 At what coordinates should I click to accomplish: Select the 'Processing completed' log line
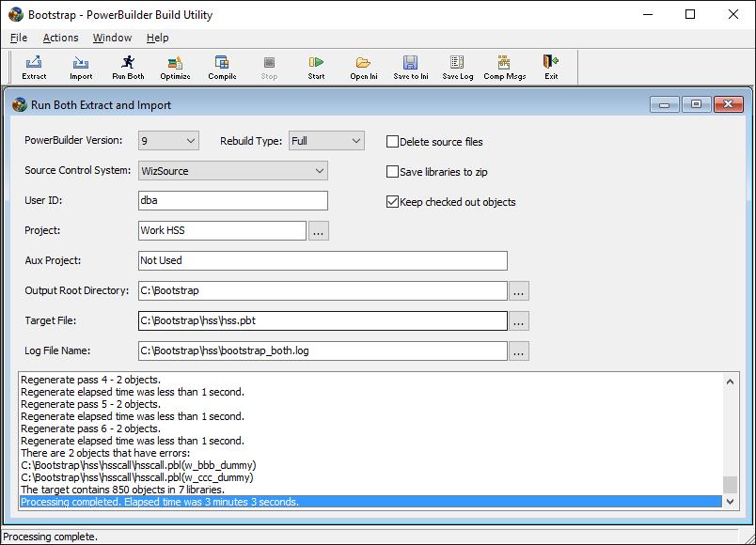click(x=370, y=502)
